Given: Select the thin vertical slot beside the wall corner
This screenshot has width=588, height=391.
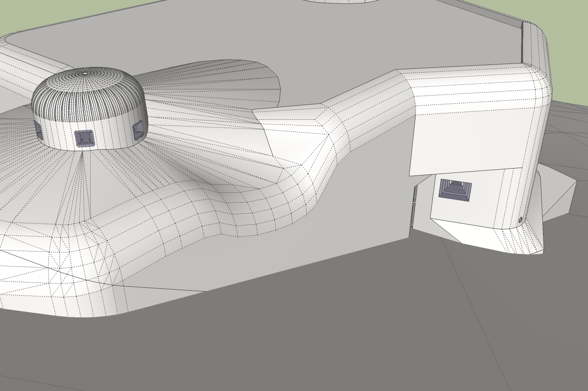Looking at the screenshot, I should click(413, 208).
